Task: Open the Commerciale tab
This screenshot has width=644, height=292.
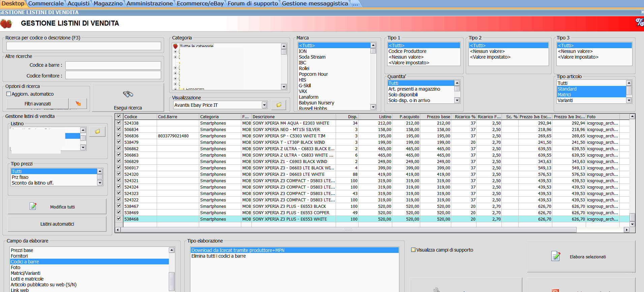Action: [46, 3]
